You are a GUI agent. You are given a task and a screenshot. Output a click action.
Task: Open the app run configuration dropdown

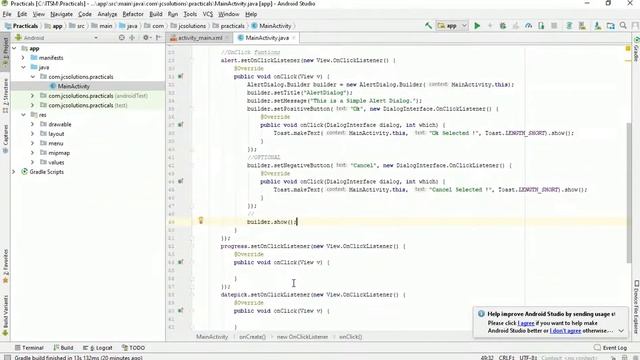(452, 26)
